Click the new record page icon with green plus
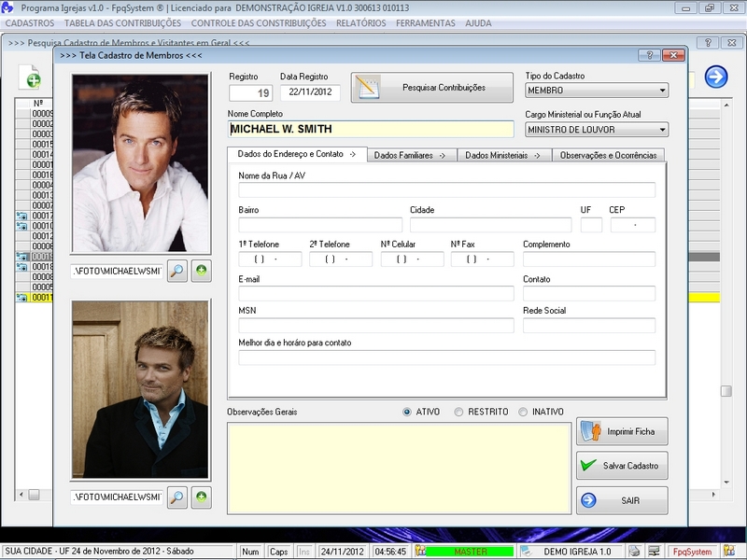 31,77
